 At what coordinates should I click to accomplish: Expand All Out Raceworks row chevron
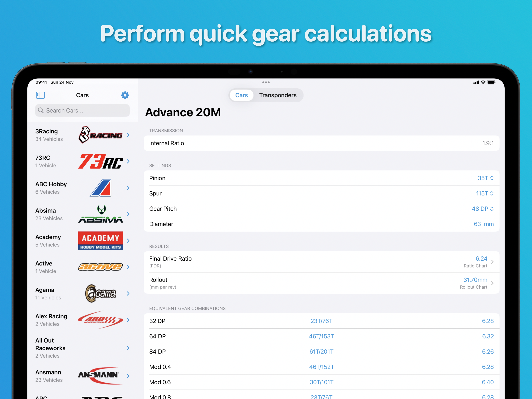(x=128, y=348)
